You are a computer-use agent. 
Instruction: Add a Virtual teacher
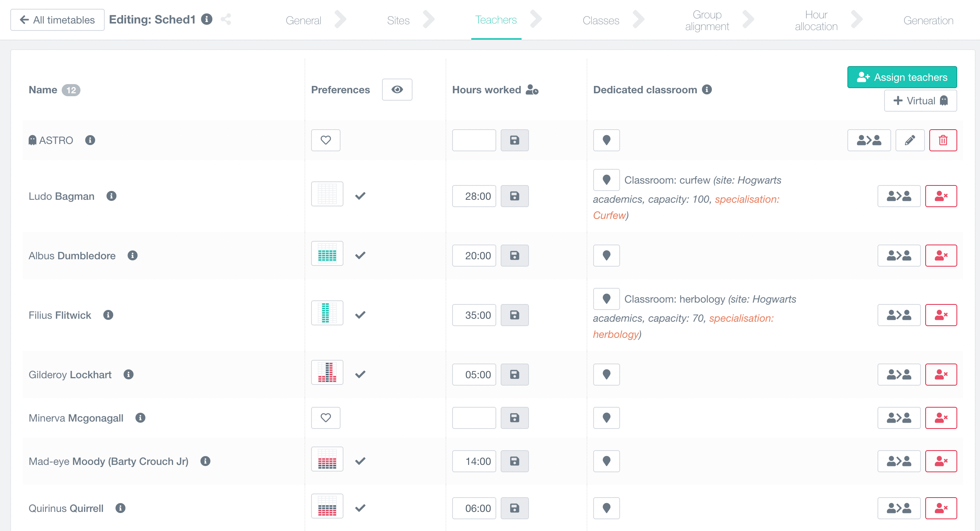[x=920, y=100]
